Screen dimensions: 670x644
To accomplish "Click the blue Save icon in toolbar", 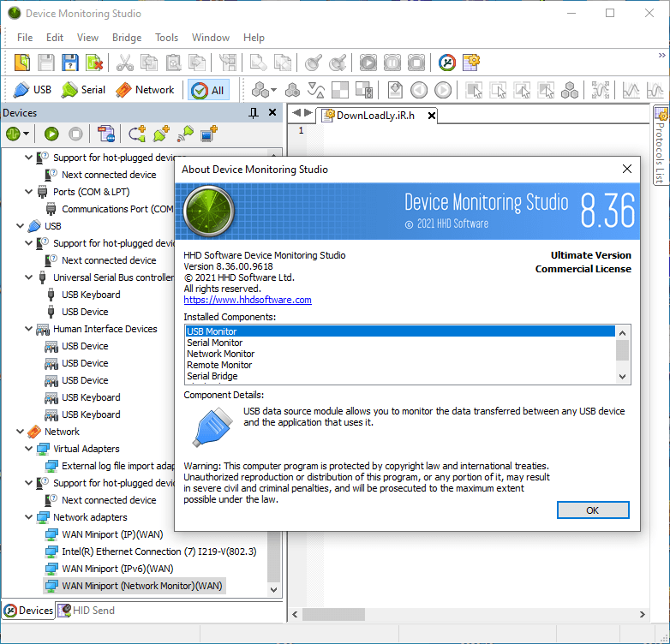I will pos(70,63).
